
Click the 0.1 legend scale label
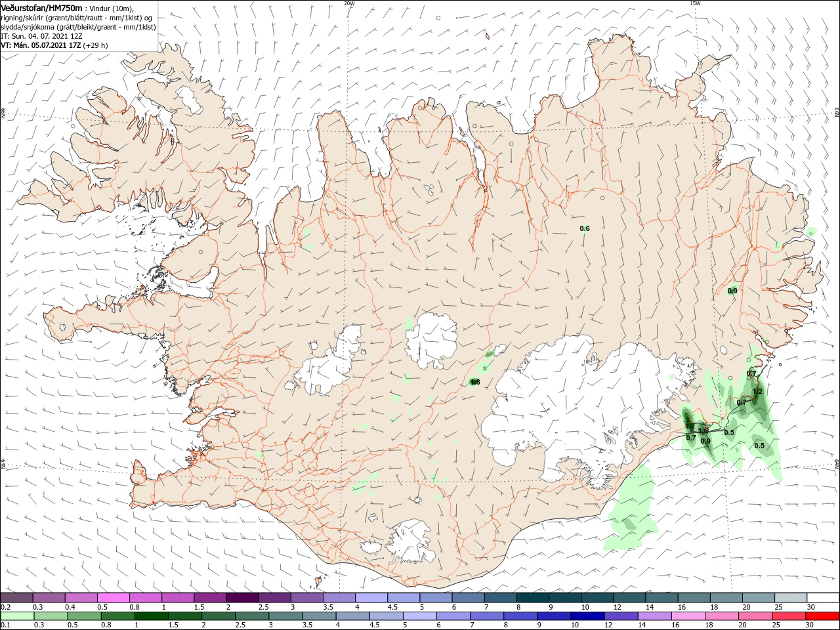(5, 625)
